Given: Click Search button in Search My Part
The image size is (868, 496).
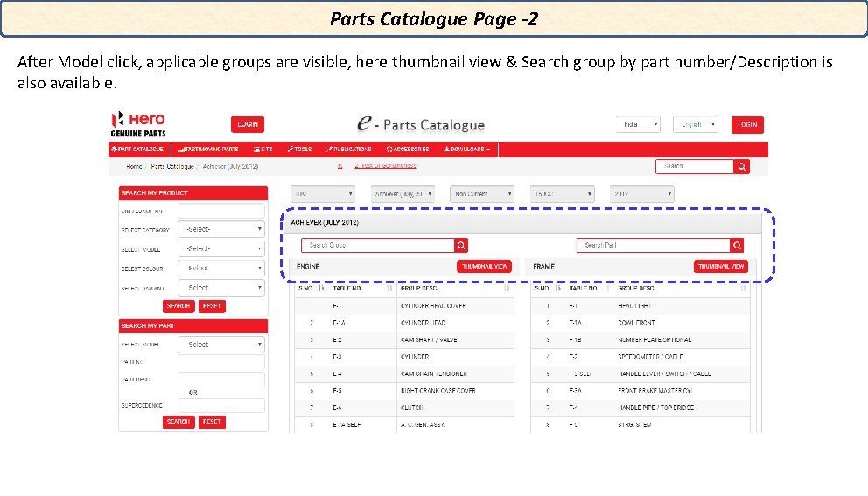Looking at the screenshot, I should [x=178, y=422].
